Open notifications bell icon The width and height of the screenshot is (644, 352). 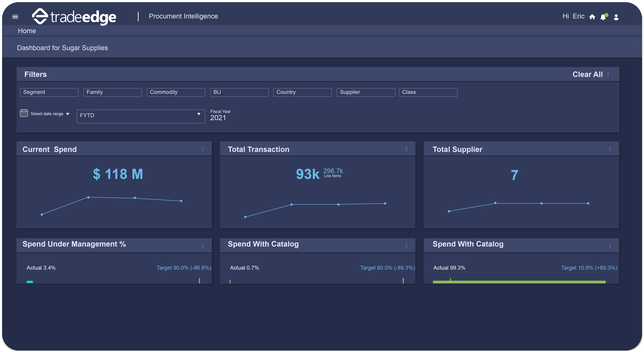tap(603, 17)
